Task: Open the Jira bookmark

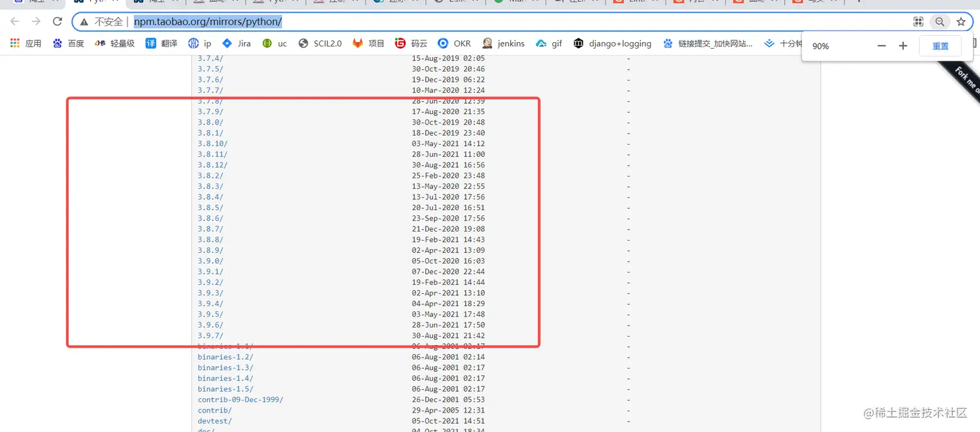Action: pos(236,43)
